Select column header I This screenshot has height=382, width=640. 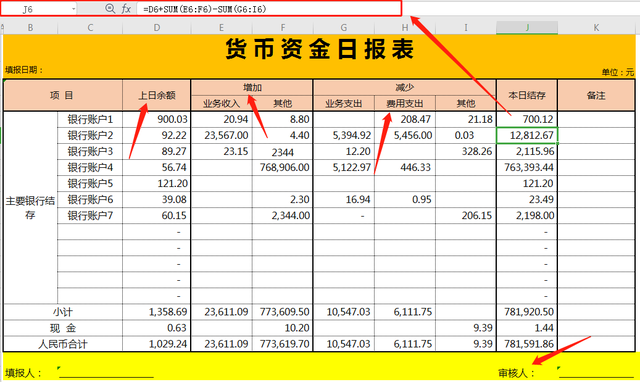(x=466, y=28)
